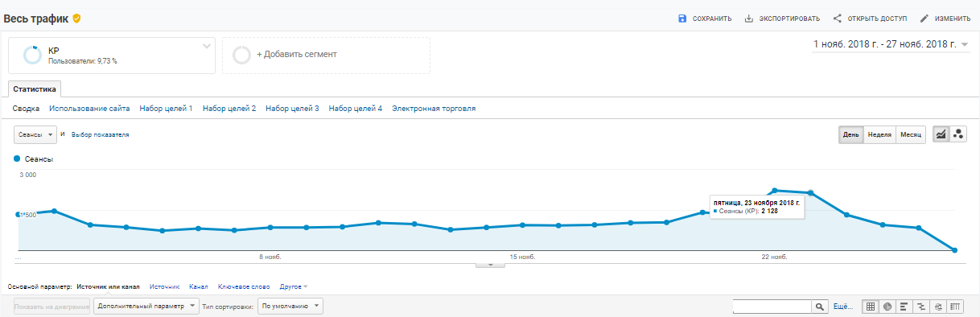Select the pie chart table view
Screen dimensions: 980x317
tap(887, 307)
